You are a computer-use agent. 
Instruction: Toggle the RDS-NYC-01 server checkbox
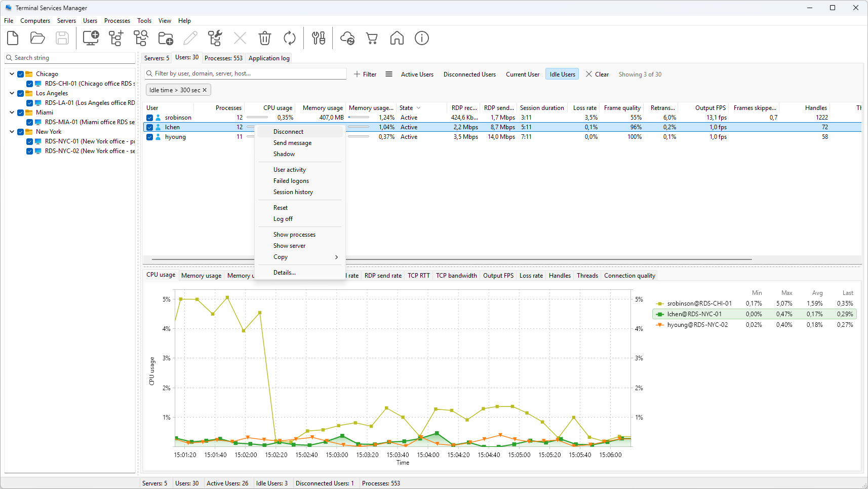point(30,141)
